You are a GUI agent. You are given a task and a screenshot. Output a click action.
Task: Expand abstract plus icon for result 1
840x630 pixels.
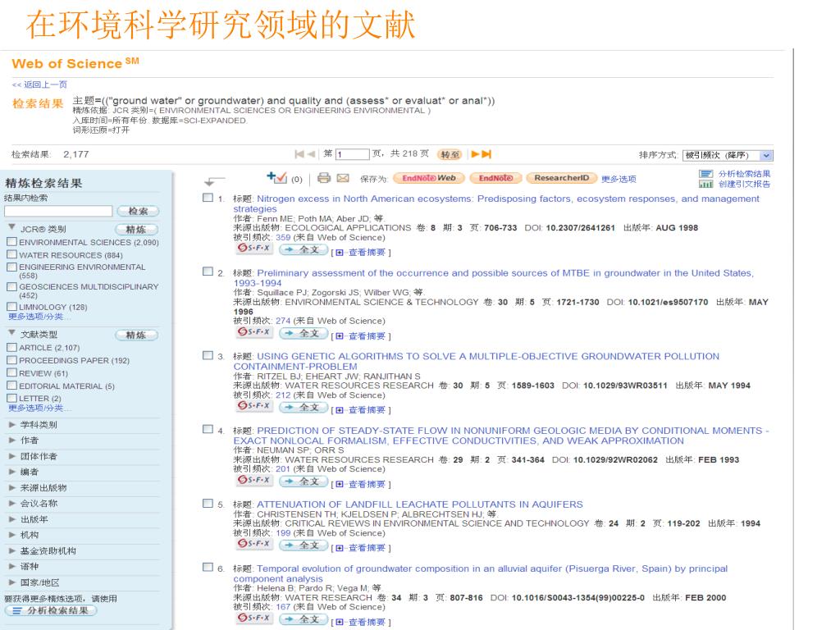click(x=340, y=253)
